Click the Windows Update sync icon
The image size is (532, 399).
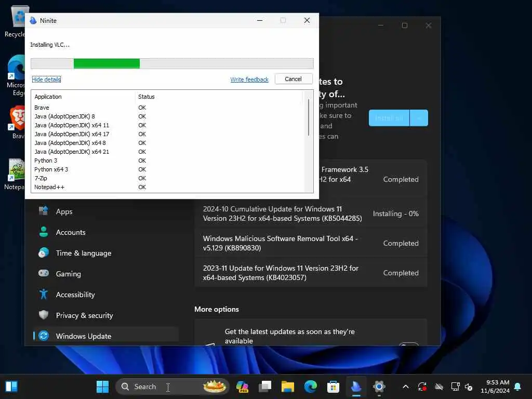(44, 336)
